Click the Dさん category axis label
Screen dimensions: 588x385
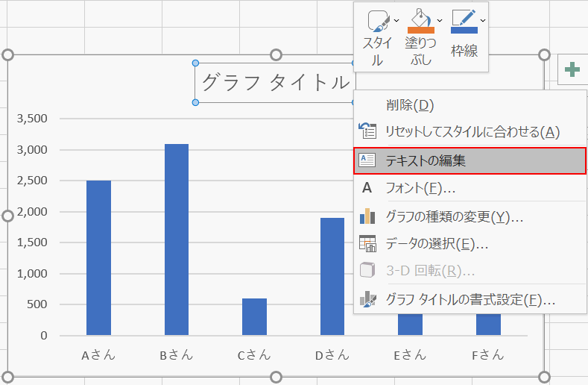click(x=332, y=355)
